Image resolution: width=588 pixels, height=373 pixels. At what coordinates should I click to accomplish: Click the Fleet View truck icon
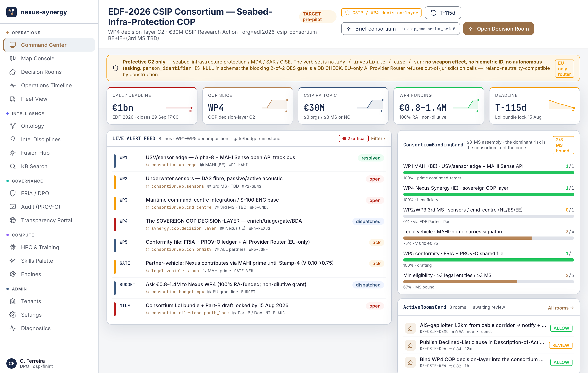tap(13, 99)
